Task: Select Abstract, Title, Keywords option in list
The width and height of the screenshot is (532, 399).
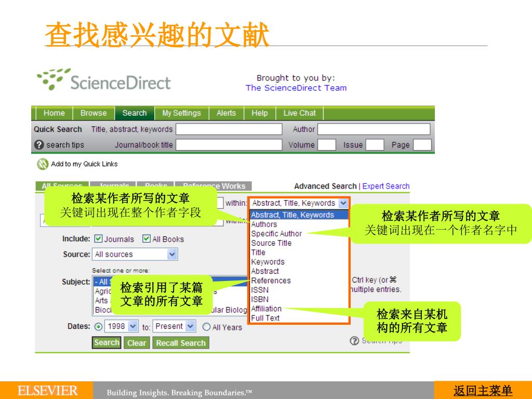Action: coord(299,215)
